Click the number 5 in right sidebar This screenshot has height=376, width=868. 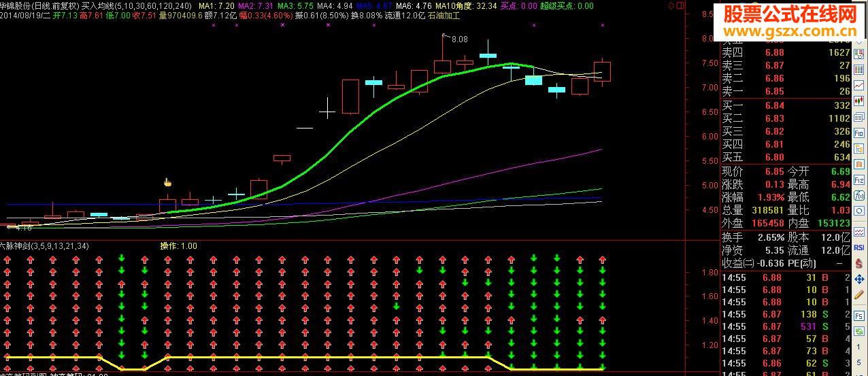click(x=859, y=362)
